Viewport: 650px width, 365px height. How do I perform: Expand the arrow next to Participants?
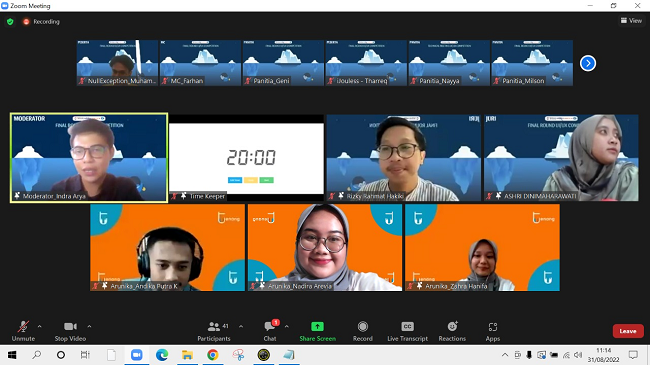tap(241, 326)
